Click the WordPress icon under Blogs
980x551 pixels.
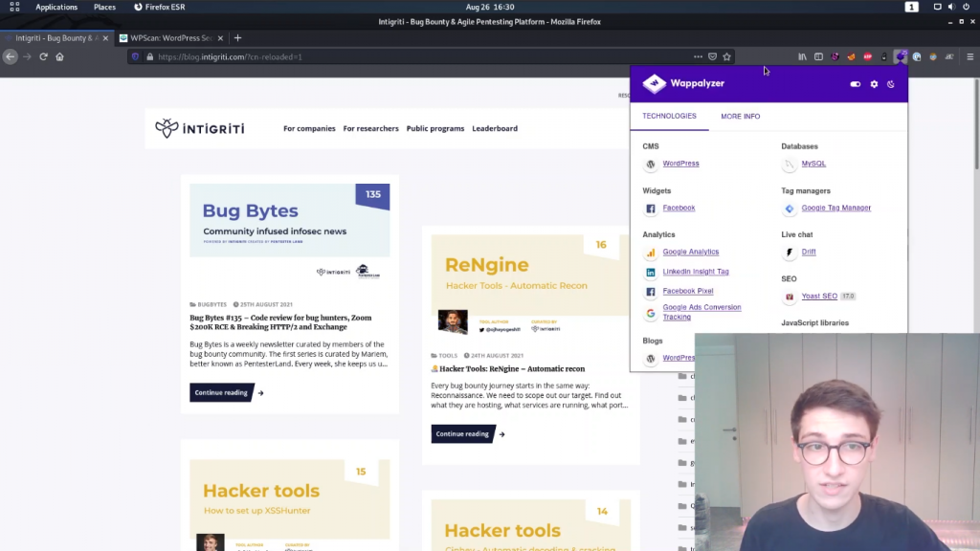pyautogui.click(x=651, y=359)
